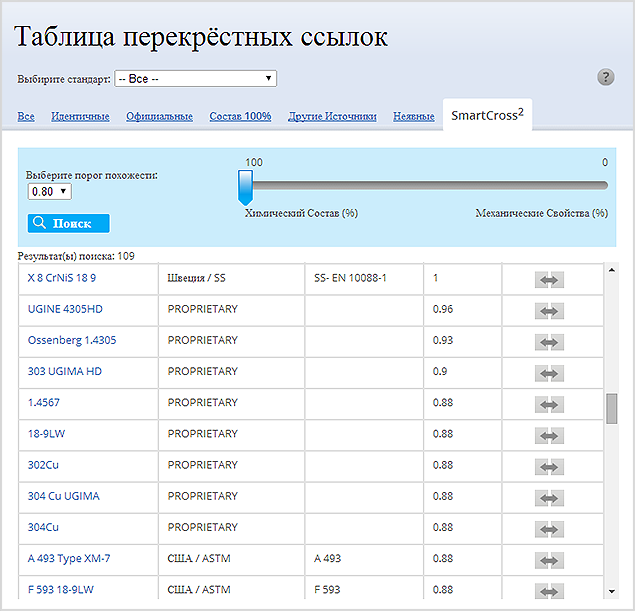
Task: Click similarity value 0.93
Action: (443, 340)
